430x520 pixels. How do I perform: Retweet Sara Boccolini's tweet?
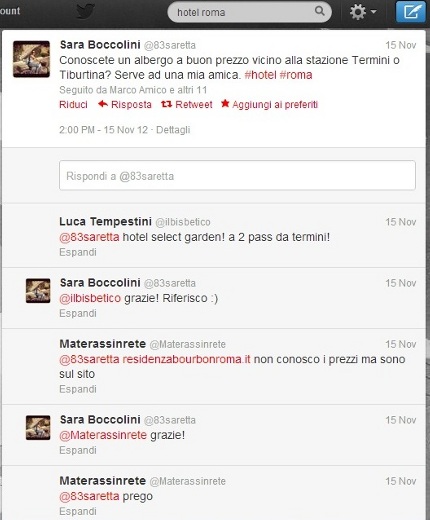(187, 104)
